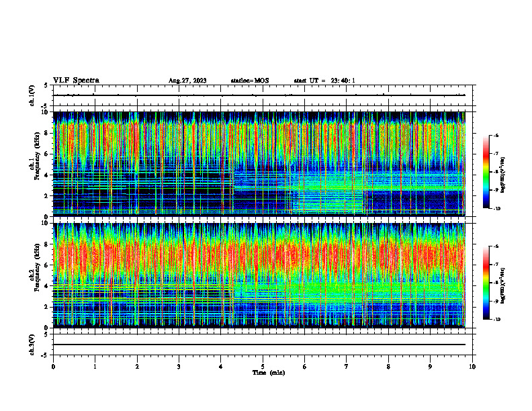The image size is (532, 411).
Task: Click the ch.3 voltage waveform trace
Action: click(259, 345)
